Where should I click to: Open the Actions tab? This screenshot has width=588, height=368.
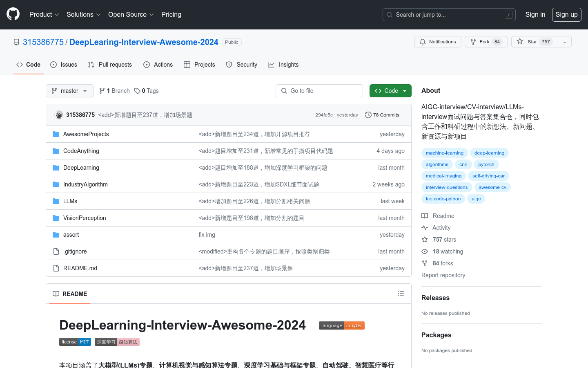(x=158, y=65)
